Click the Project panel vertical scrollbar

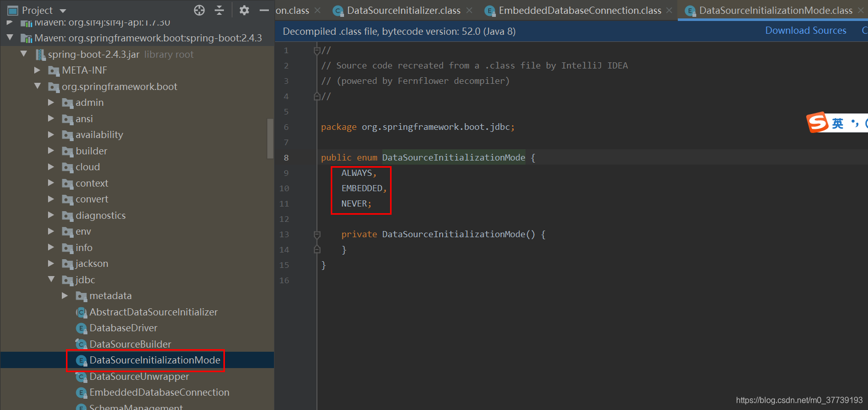[x=270, y=139]
